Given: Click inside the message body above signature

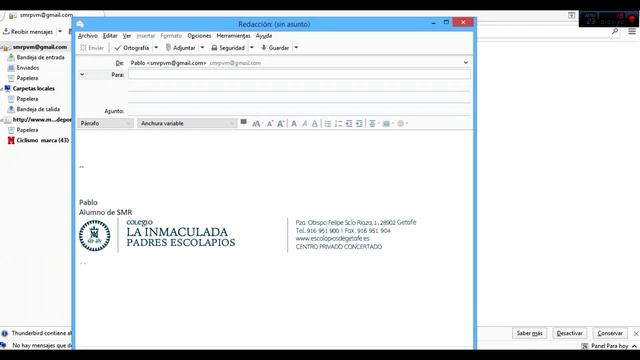Looking at the screenshot, I should tap(273, 149).
